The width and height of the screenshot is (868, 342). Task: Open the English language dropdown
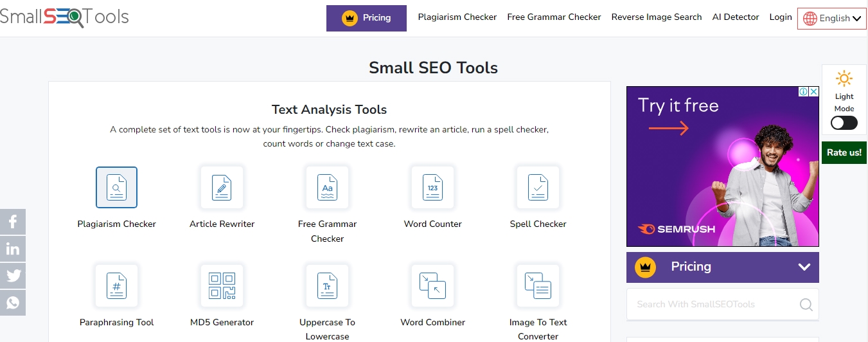click(x=832, y=19)
